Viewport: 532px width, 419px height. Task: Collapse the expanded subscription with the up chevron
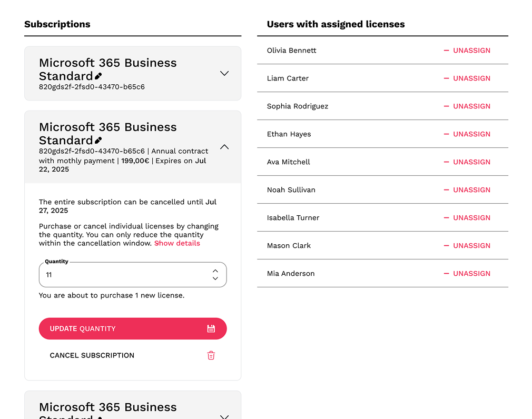click(x=224, y=147)
